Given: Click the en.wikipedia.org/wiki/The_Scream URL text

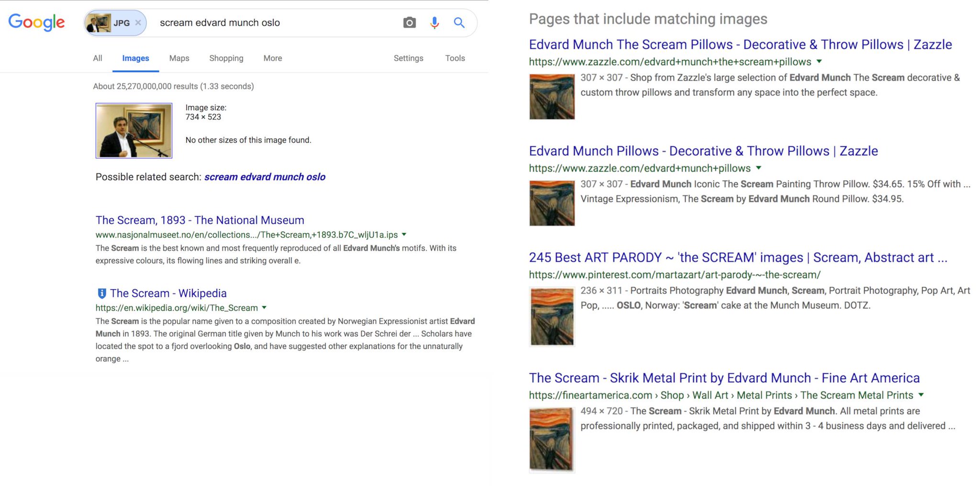Looking at the screenshot, I should coord(177,308).
